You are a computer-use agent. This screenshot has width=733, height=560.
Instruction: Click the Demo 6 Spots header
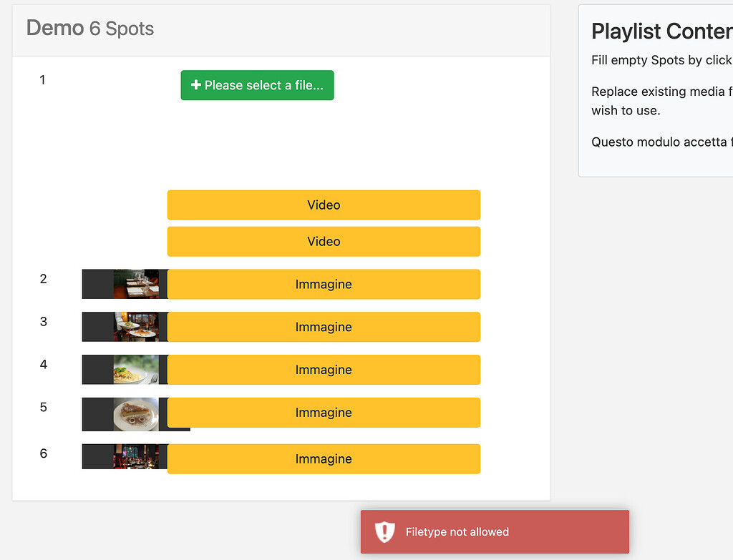point(89,29)
